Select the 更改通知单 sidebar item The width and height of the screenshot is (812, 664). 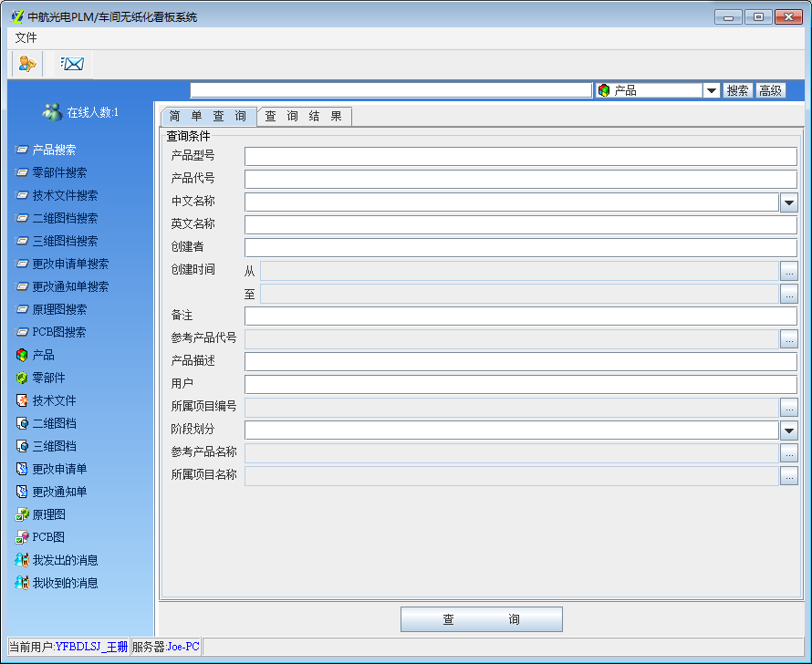point(51,492)
